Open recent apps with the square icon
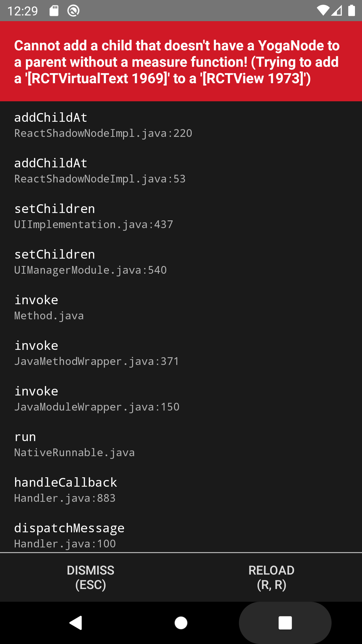The width and height of the screenshot is (362, 644). 285,622
